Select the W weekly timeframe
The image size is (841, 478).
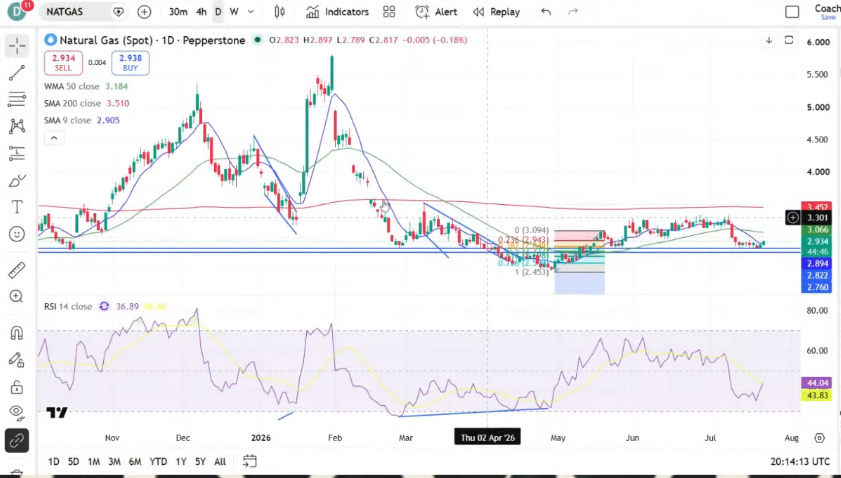click(x=234, y=12)
